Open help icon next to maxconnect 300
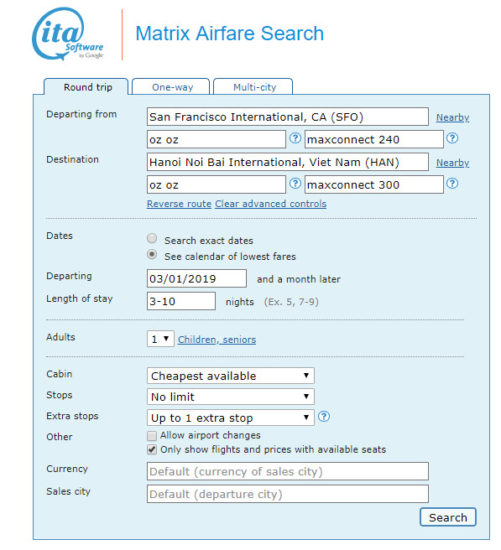The height and width of the screenshot is (550, 501). coord(452,183)
